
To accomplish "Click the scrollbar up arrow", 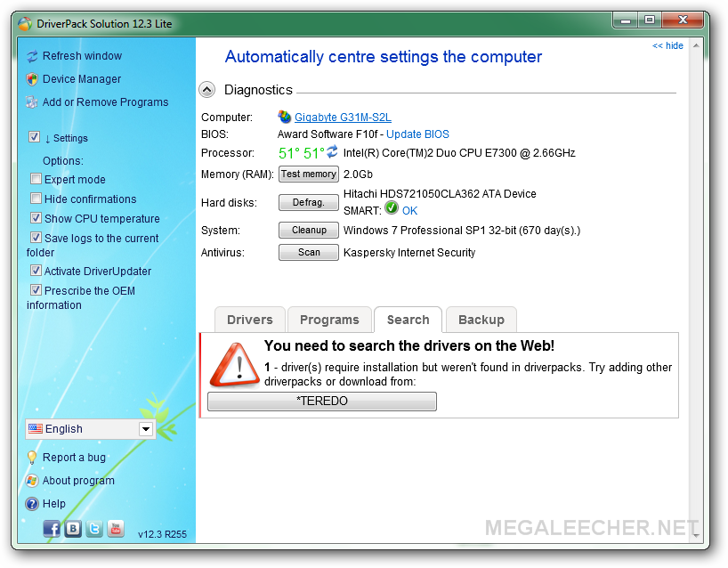I will tap(696, 45).
